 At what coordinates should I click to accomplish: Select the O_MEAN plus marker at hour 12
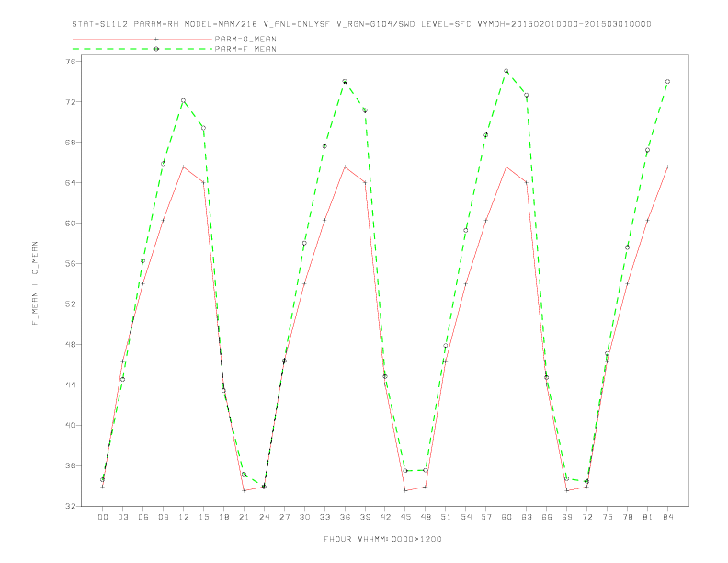(x=184, y=167)
